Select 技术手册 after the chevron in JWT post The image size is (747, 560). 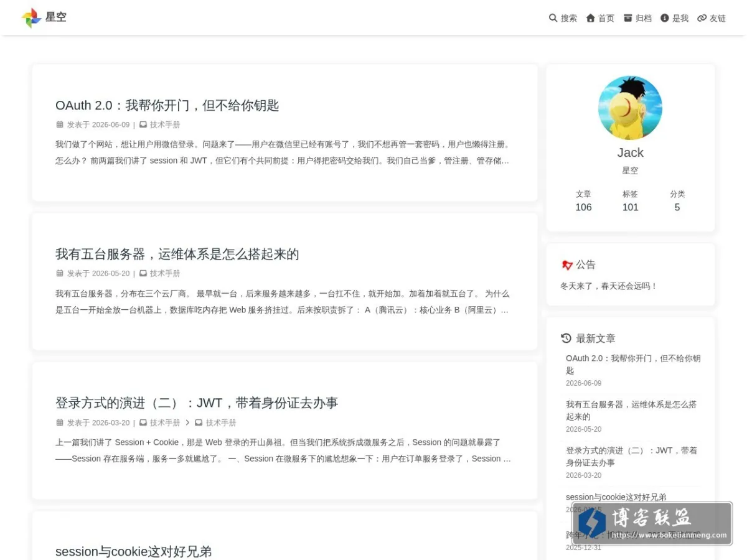(x=221, y=422)
